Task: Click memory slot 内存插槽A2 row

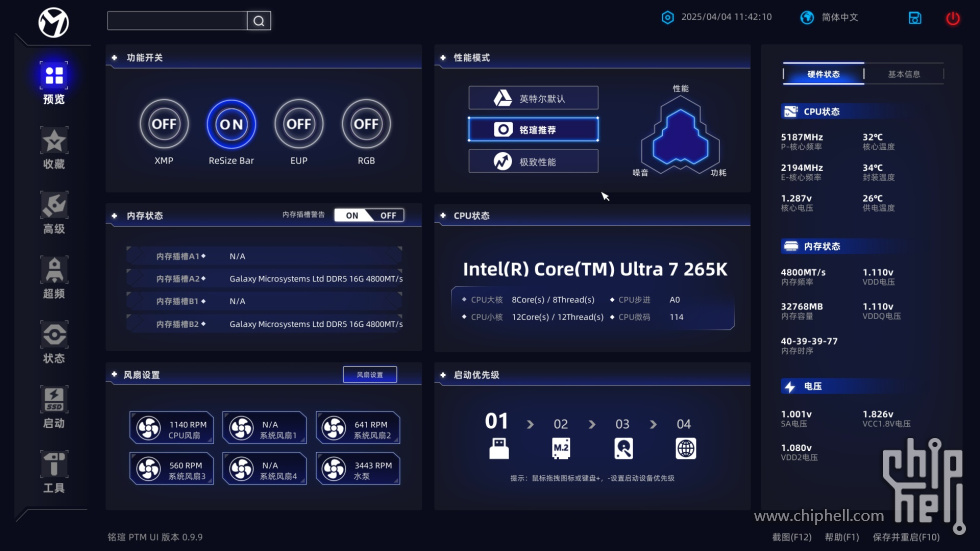Action: tap(264, 279)
